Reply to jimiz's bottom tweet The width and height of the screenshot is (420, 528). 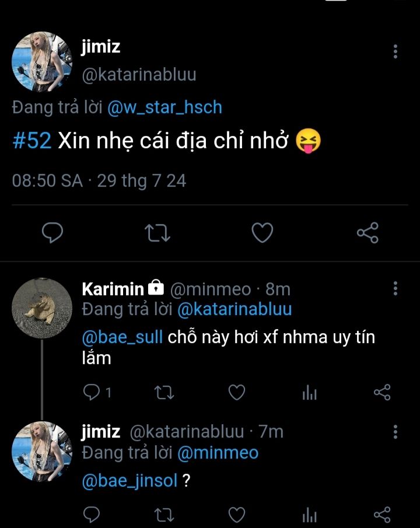[x=91, y=515]
